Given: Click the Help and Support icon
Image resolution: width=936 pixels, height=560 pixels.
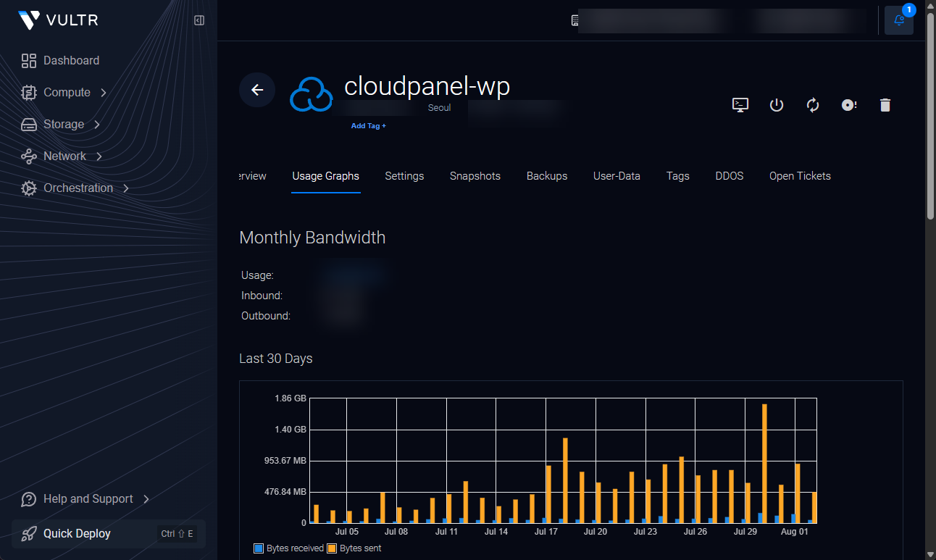Looking at the screenshot, I should 29,499.
